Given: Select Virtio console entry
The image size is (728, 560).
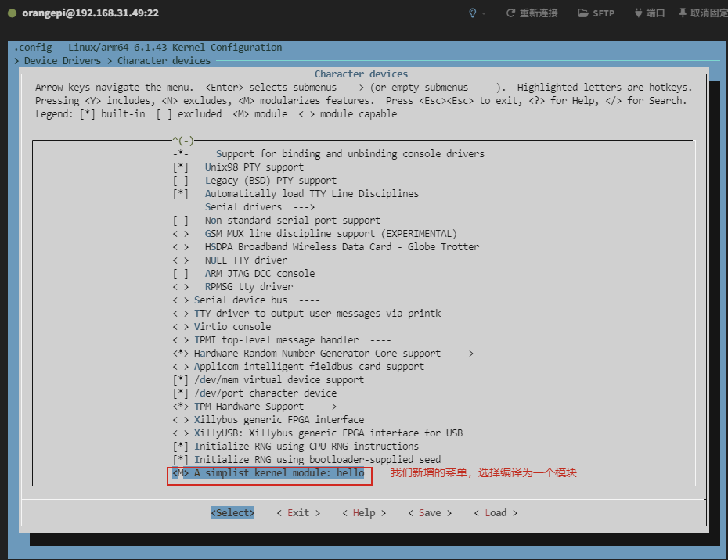Looking at the screenshot, I should click(x=222, y=327).
